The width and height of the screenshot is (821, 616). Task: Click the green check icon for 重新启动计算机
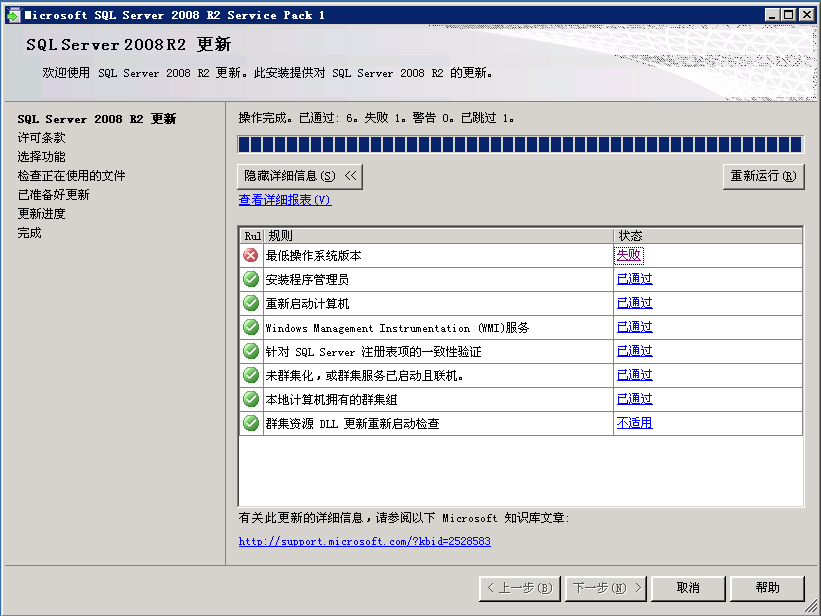pyautogui.click(x=251, y=303)
